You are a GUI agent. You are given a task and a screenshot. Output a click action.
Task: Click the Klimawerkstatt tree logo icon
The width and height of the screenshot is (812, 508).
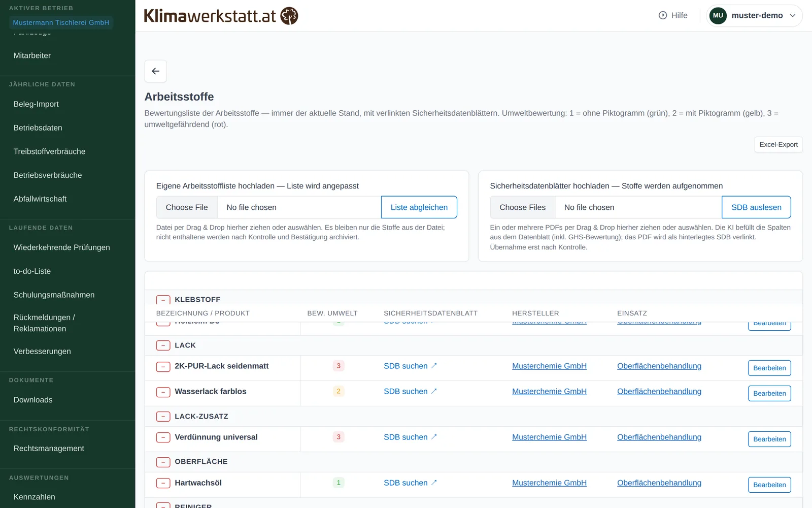289,16
